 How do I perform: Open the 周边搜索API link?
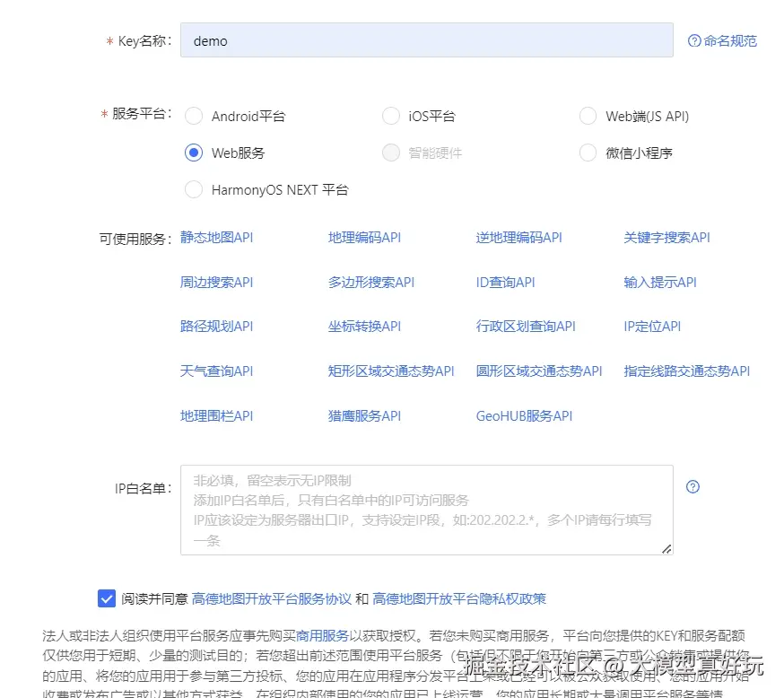pyautogui.click(x=216, y=283)
